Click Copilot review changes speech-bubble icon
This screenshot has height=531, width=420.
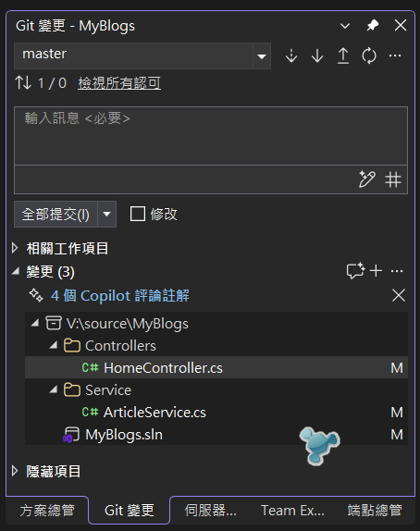[355, 271]
